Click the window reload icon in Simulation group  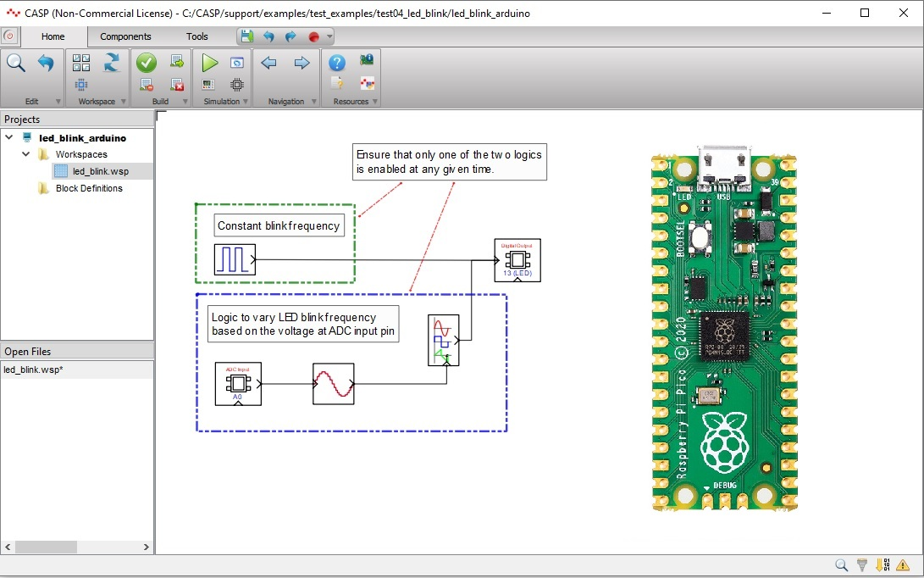click(237, 63)
